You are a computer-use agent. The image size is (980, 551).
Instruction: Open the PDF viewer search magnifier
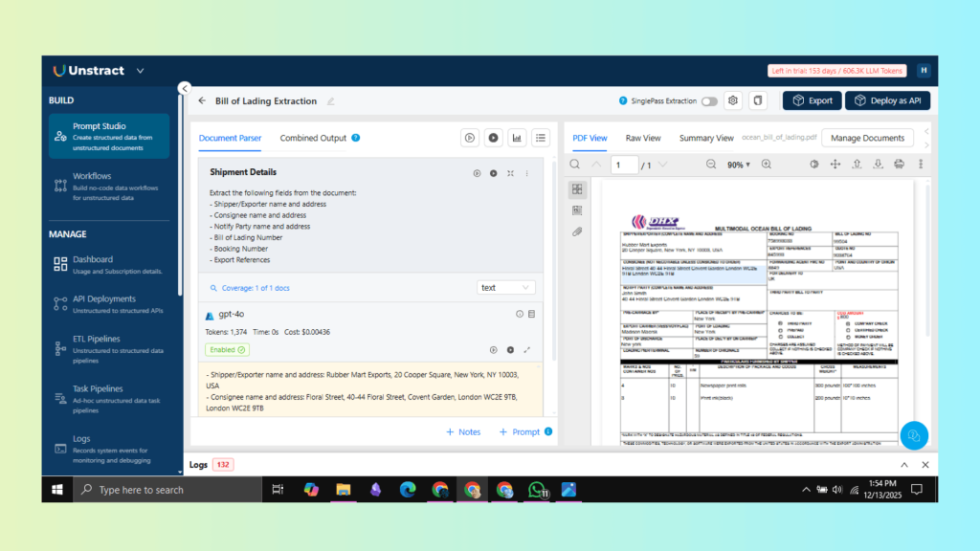tap(575, 165)
